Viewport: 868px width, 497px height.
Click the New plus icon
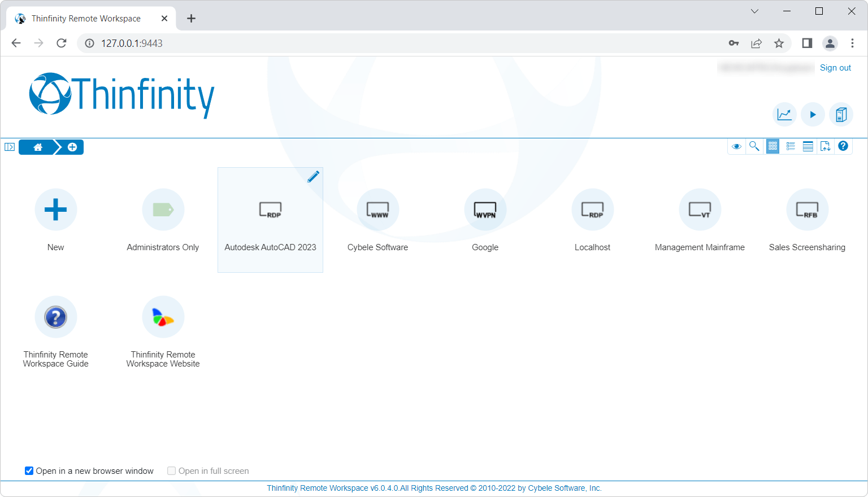tap(56, 210)
